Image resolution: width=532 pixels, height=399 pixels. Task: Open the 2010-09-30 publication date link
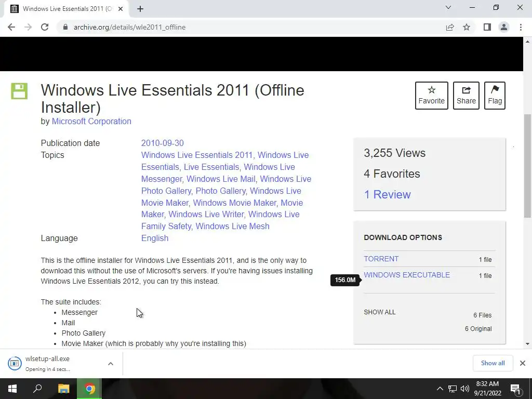(162, 143)
